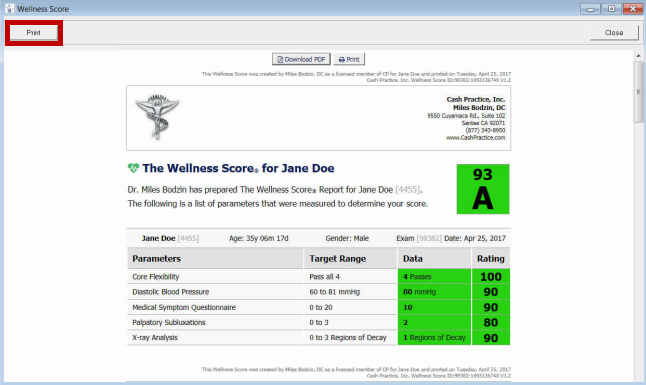This screenshot has width=646, height=385.
Task: Click the Target Range column header
Action: coord(351,258)
